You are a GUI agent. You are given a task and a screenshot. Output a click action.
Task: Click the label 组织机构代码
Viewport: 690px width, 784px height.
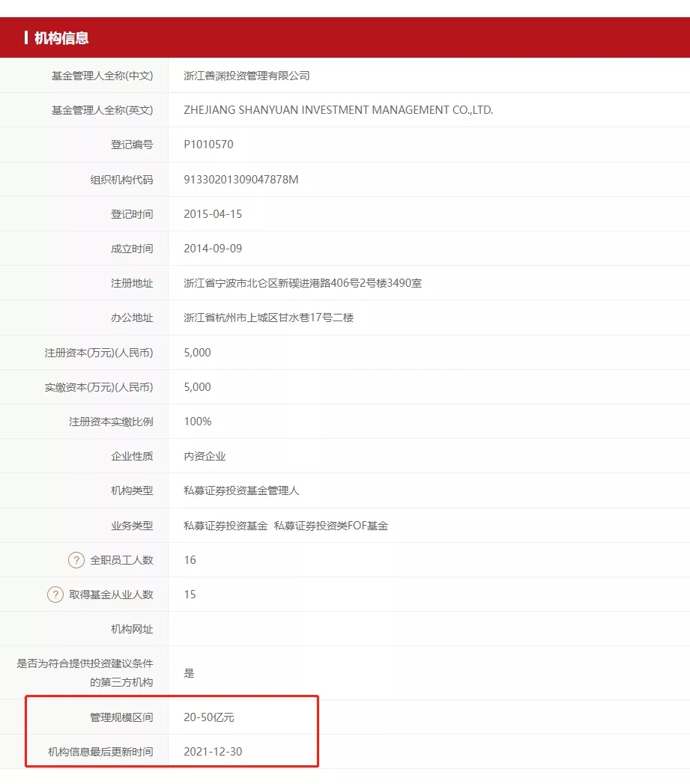[x=121, y=180]
